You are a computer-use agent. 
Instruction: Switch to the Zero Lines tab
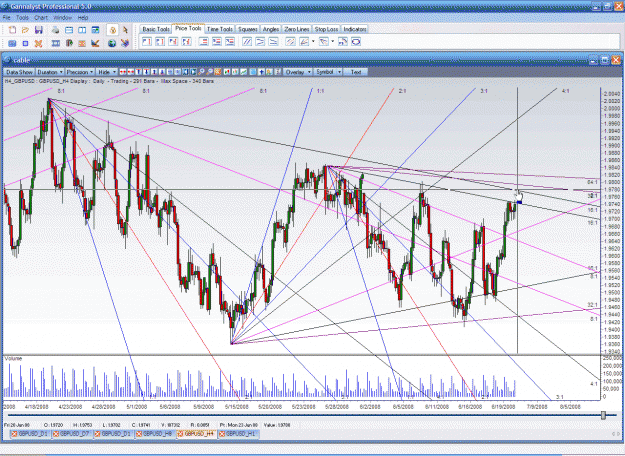click(x=297, y=29)
